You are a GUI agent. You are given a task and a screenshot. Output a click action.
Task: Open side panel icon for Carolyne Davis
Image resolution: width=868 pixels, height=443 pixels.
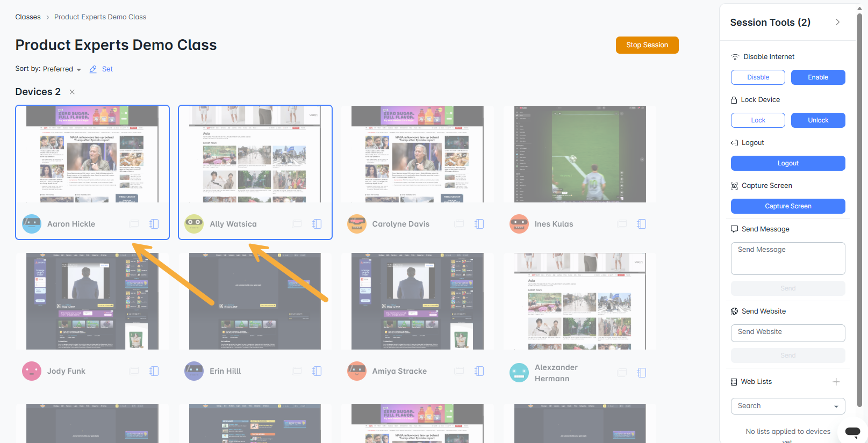479,224
